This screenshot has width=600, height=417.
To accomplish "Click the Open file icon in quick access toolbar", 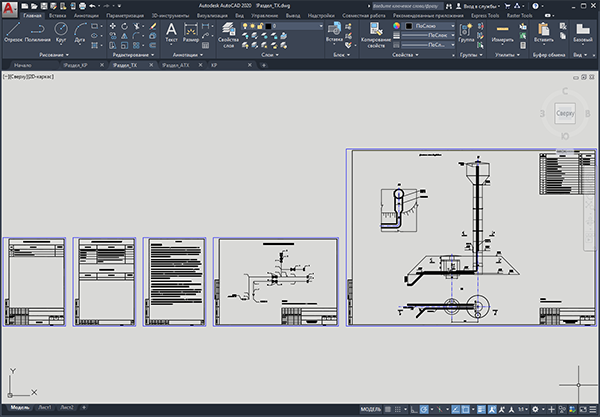I will [x=34, y=6].
